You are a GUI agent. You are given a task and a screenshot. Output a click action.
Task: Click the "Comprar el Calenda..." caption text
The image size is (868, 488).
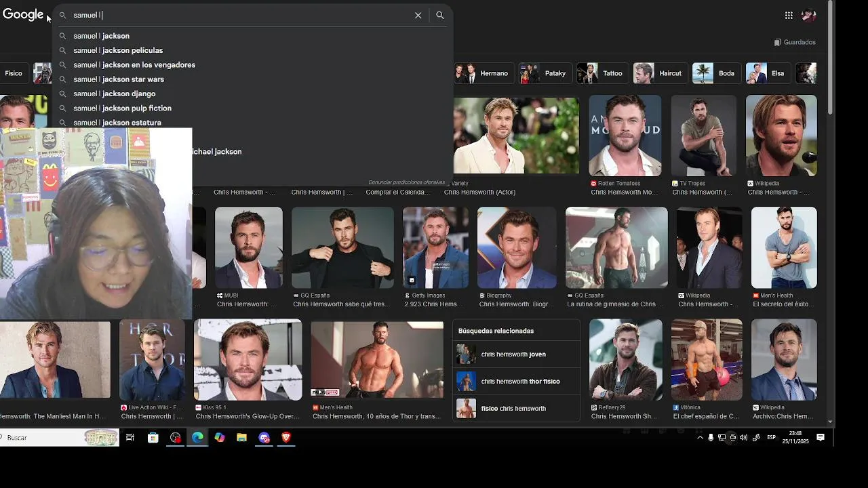click(398, 192)
